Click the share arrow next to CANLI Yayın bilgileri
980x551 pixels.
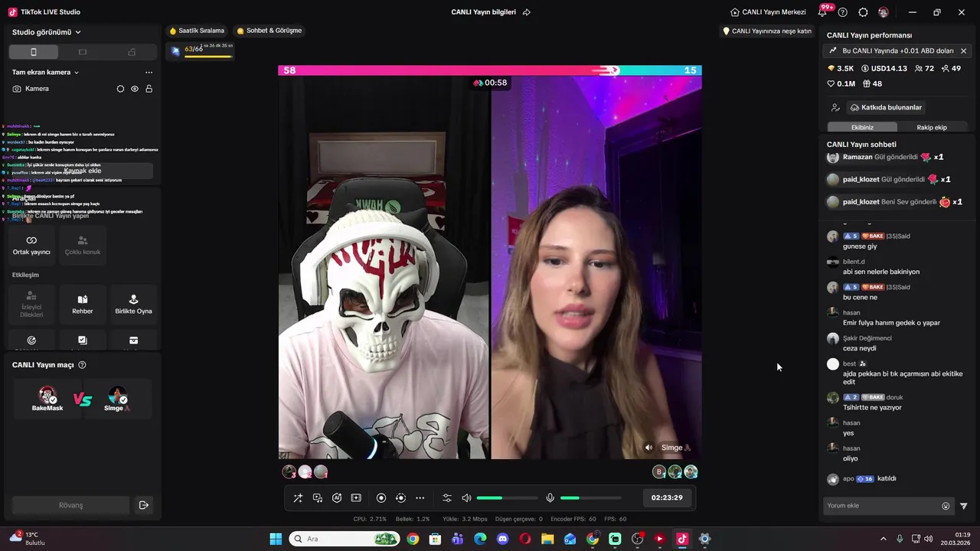point(527,12)
